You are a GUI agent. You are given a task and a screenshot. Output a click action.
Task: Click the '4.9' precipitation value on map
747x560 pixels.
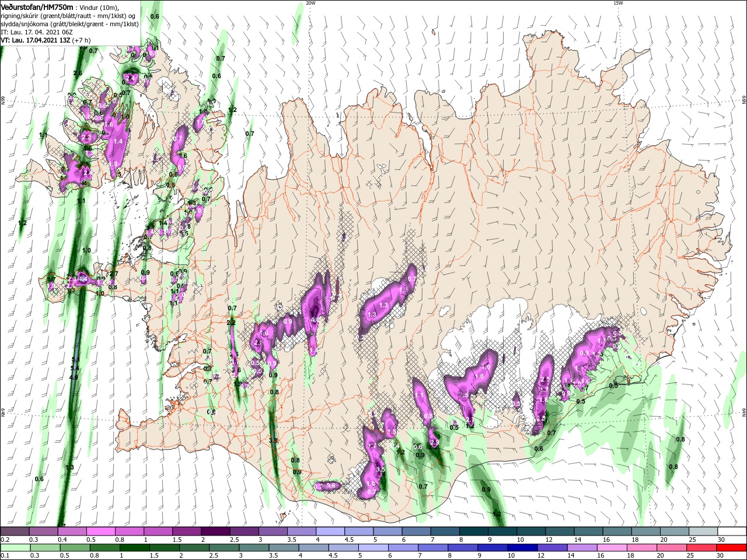74,377
